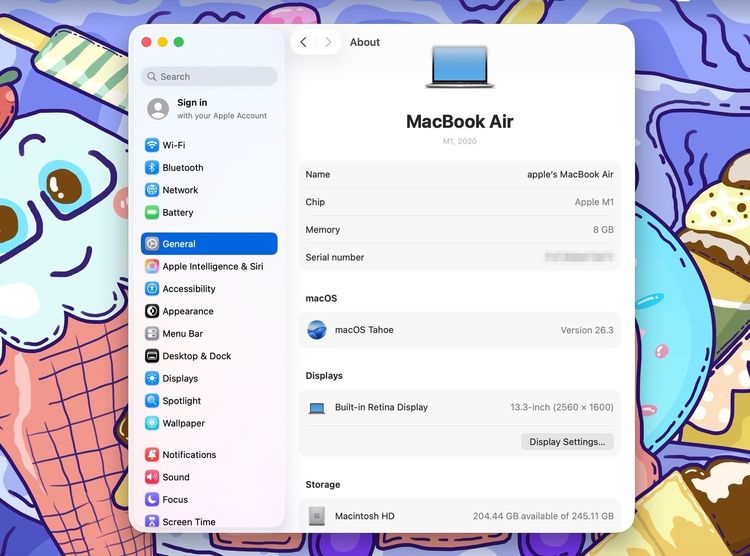Open Apple Intelligence & Siri icon
The height and width of the screenshot is (556, 750).
(152, 266)
